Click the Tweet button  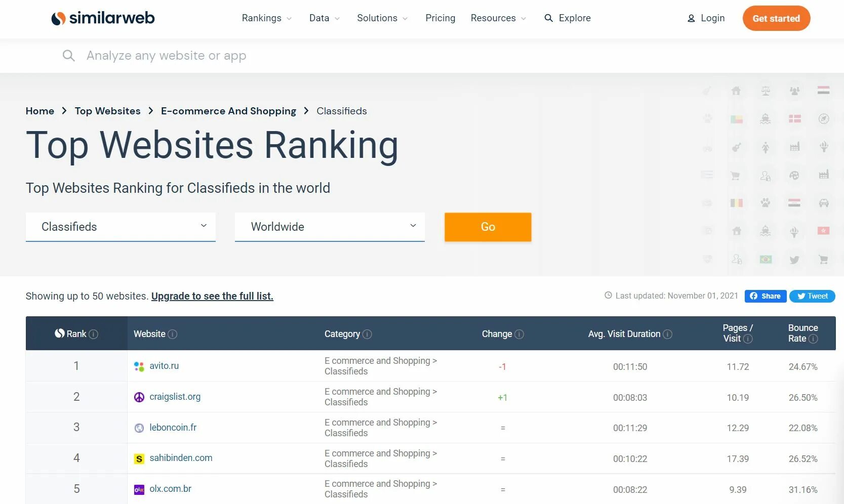click(812, 296)
